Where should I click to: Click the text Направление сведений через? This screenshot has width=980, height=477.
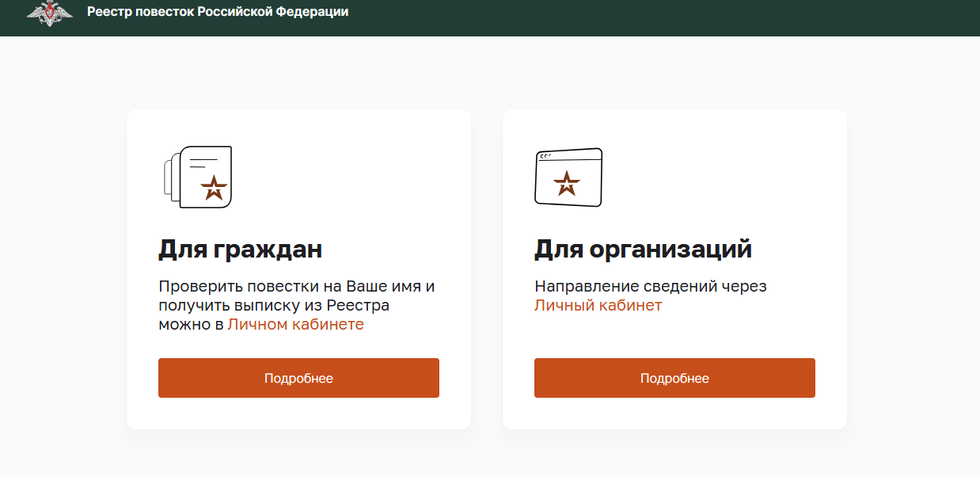point(650,286)
